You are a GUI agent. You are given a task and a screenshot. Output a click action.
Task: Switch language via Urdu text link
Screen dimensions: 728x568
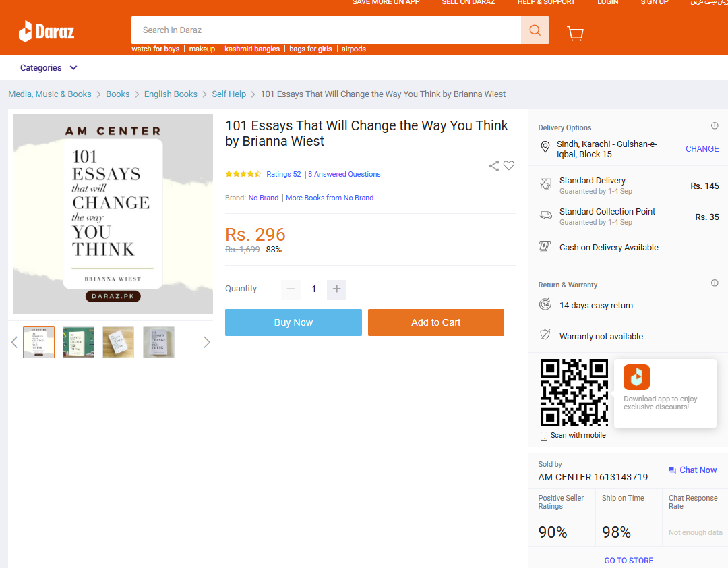[x=709, y=2]
